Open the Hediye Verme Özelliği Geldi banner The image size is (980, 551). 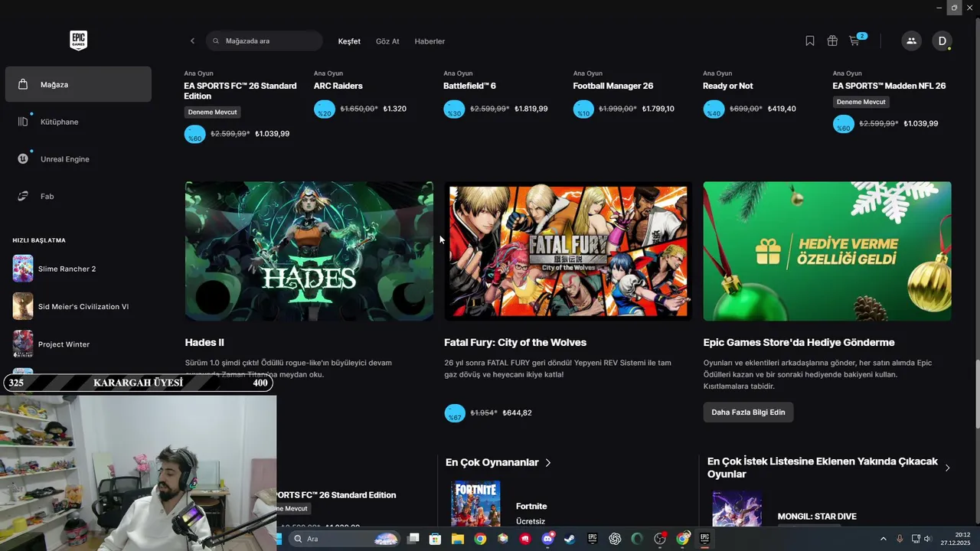point(828,251)
